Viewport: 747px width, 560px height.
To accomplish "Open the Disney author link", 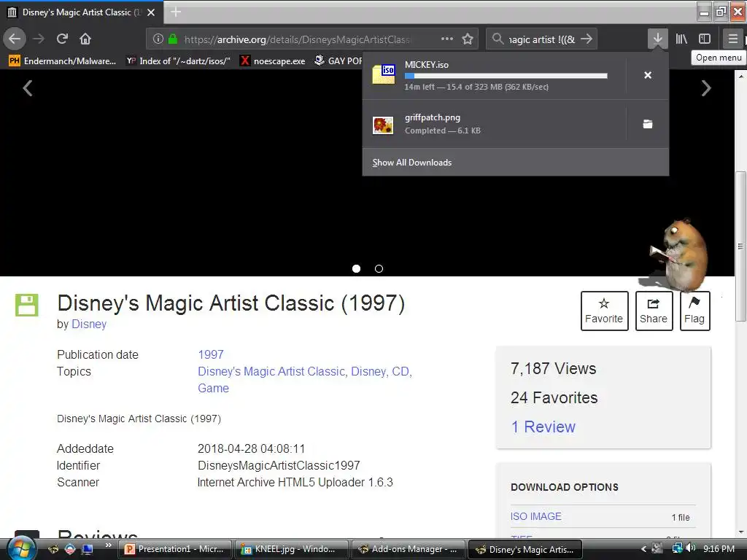I will (89, 324).
